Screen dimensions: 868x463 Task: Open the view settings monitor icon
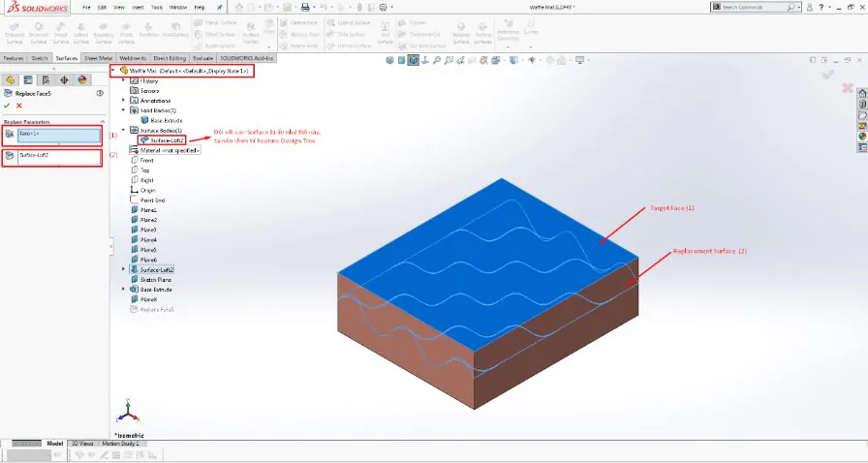pyautogui.click(x=579, y=60)
